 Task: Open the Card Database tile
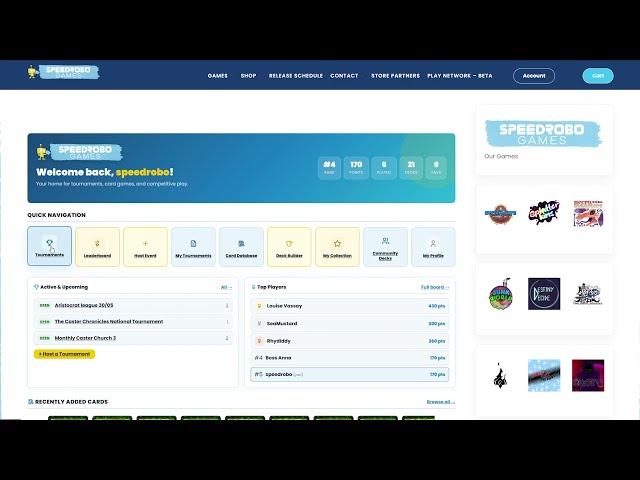241,247
